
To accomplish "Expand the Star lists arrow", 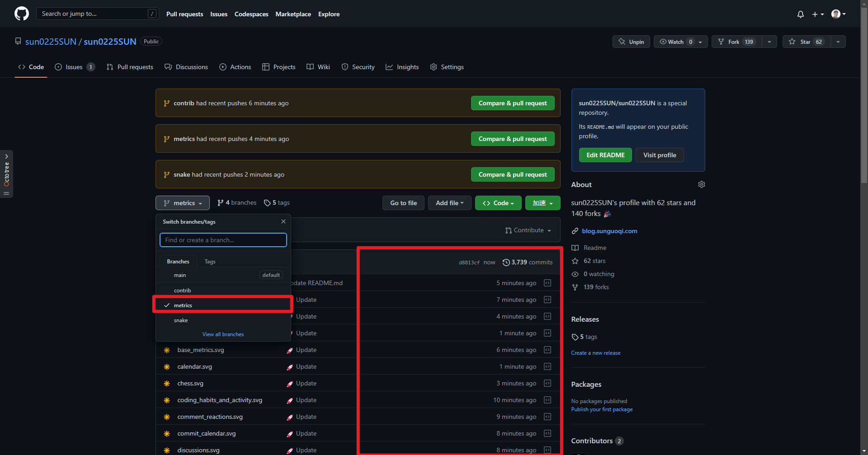I will click(838, 42).
